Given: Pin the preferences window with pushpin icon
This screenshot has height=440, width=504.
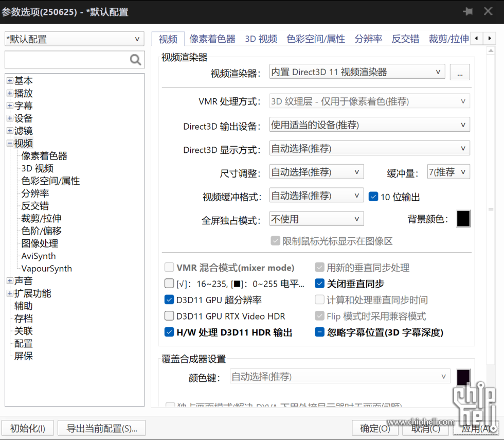Looking at the screenshot, I should coord(468,11).
